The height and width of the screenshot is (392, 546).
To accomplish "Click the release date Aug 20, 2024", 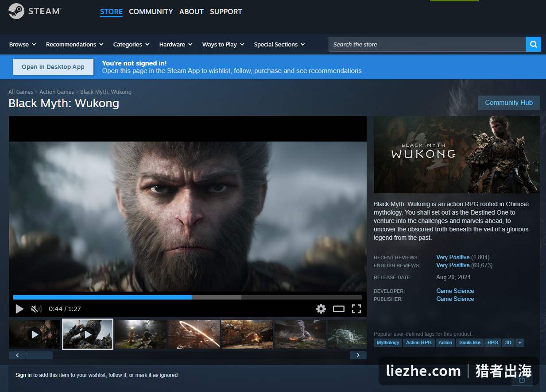I will (453, 277).
